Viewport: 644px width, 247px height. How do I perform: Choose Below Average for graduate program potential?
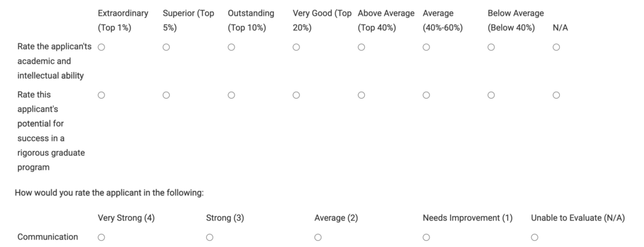[x=491, y=95]
